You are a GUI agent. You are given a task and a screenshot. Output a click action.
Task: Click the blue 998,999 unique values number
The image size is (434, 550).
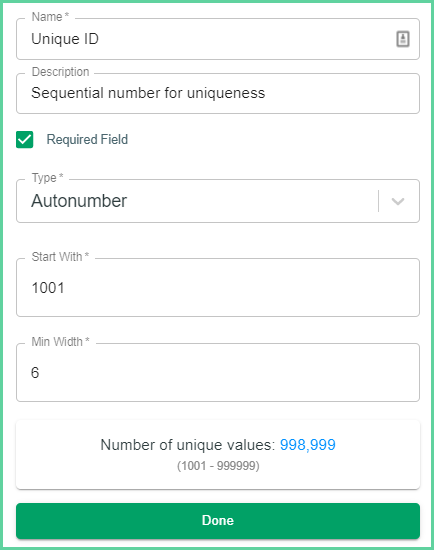click(x=308, y=445)
